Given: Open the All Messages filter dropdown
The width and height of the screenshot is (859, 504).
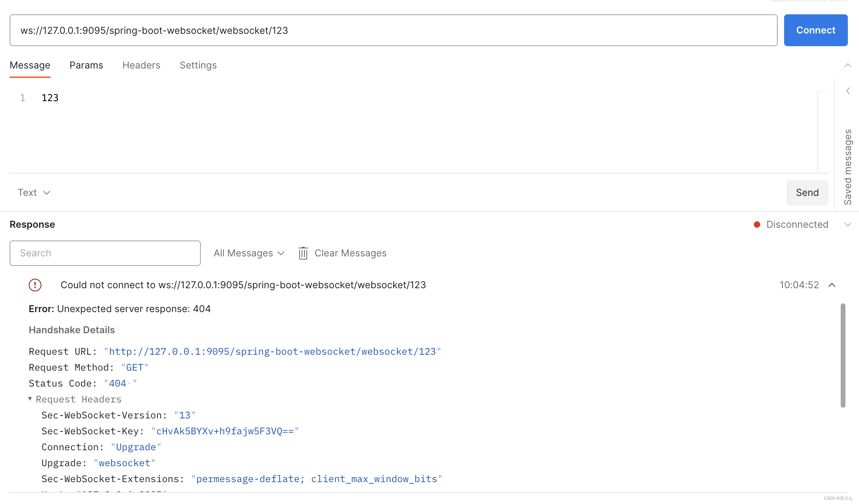Looking at the screenshot, I should [248, 253].
